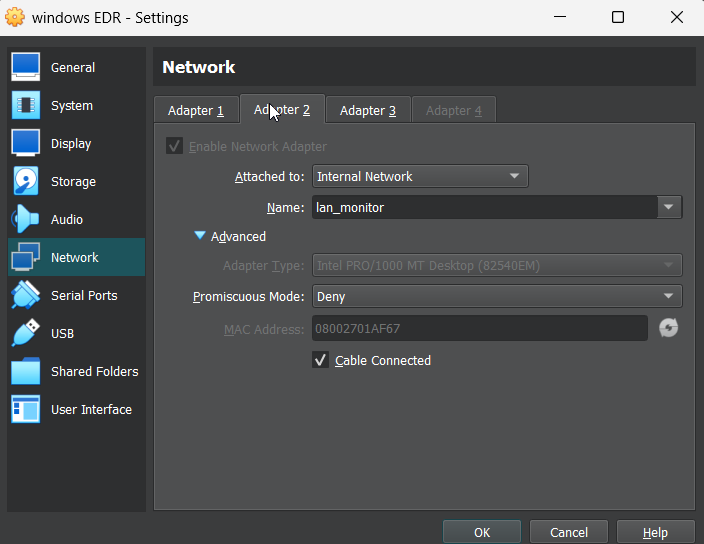Open the USB settings icon
Image resolution: width=704 pixels, height=544 pixels.
[x=26, y=333]
